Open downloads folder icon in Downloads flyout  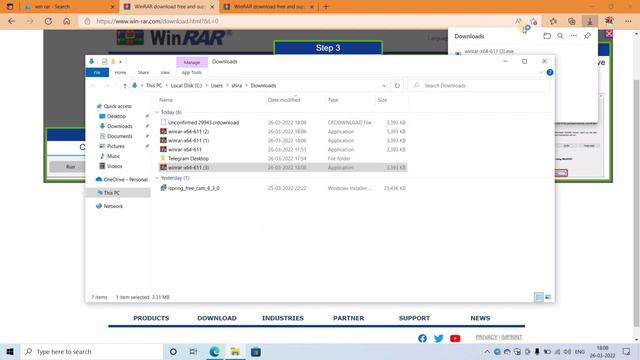coord(547,36)
